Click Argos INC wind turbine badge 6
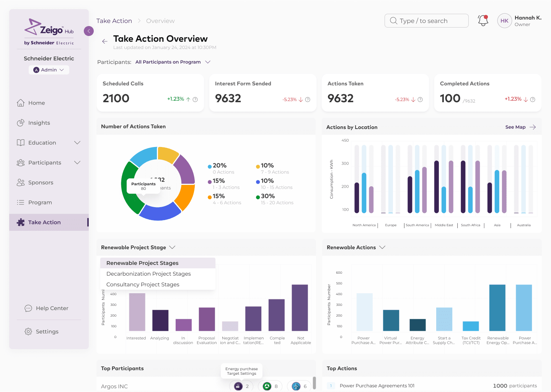 click(x=299, y=386)
